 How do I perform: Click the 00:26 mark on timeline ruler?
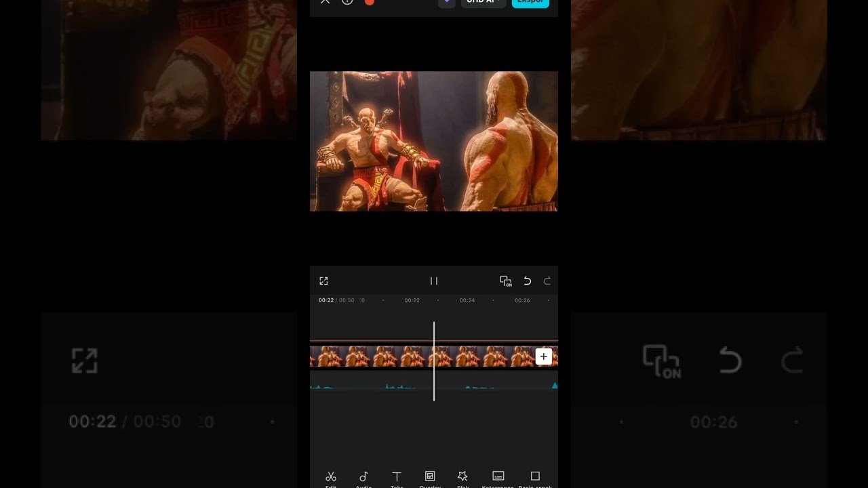(x=522, y=300)
